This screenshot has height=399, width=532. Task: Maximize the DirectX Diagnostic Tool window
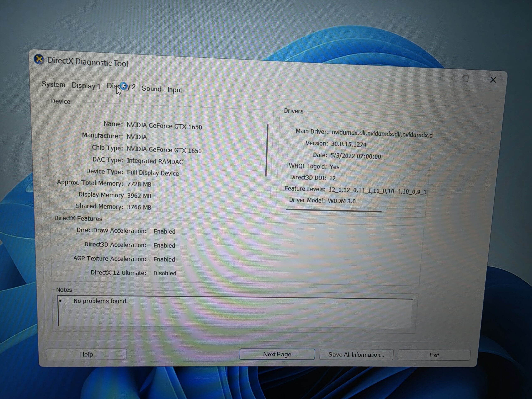click(466, 79)
